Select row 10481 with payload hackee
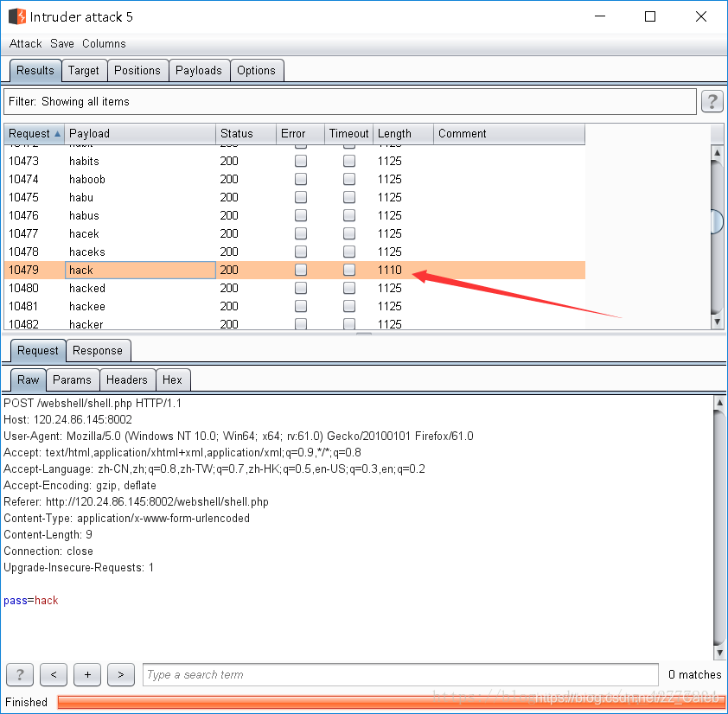This screenshot has height=714, width=728. (294, 306)
